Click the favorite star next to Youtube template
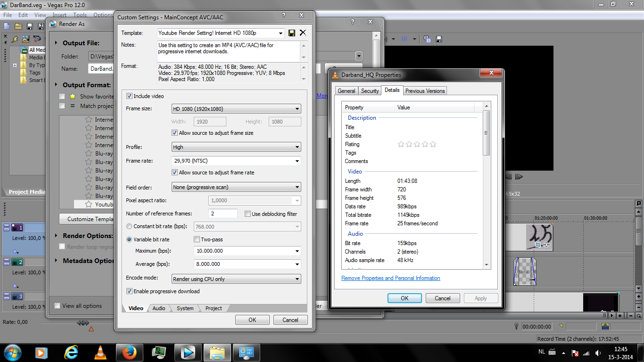 (88, 205)
